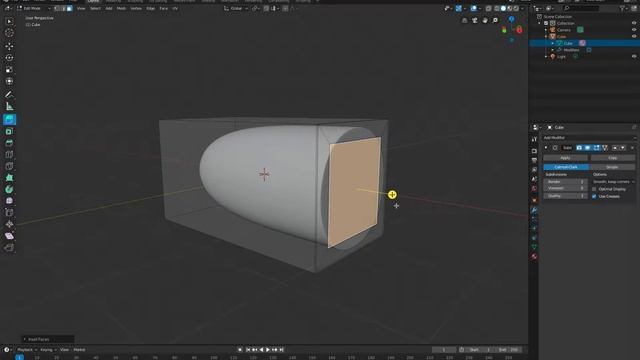Select the Smooth tool
Image resolution: width=640 pixels, height=360 pixels.
point(9,201)
